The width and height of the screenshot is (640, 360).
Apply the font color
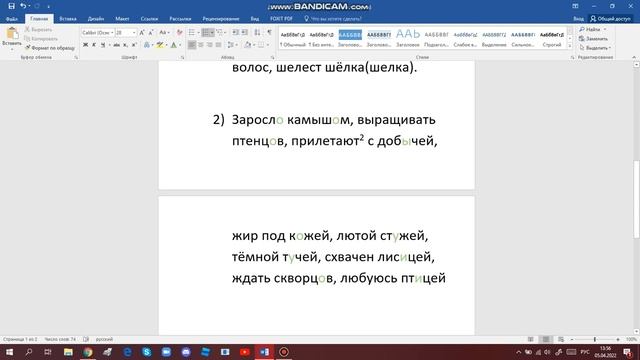[174, 44]
